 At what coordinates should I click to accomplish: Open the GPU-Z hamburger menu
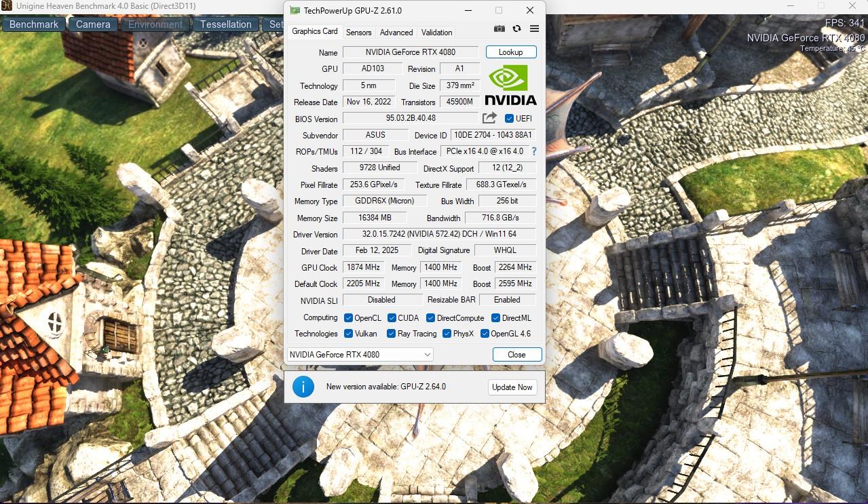coord(534,28)
